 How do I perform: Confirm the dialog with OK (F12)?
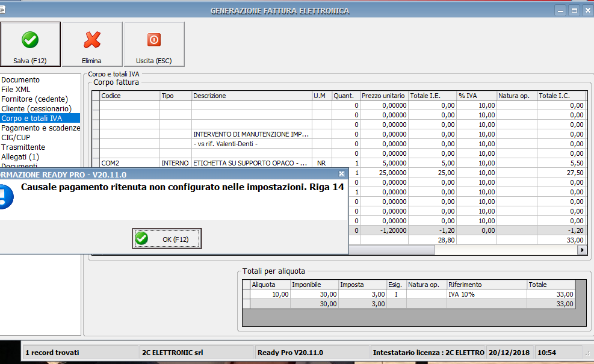click(x=167, y=239)
